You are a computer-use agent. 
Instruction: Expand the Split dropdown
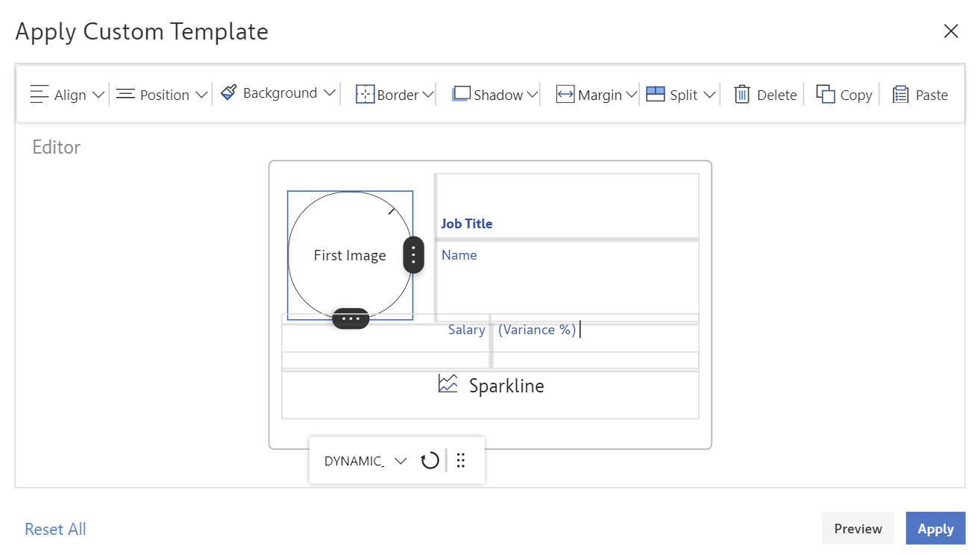tap(709, 95)
